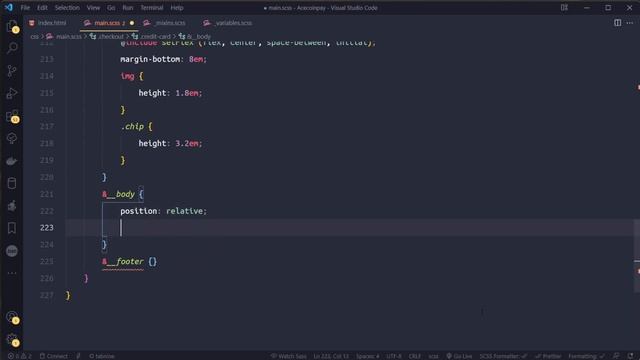Open the Search view in activity bar
Viewport: 640px width, 360px height.
click(x=12, y=48)
